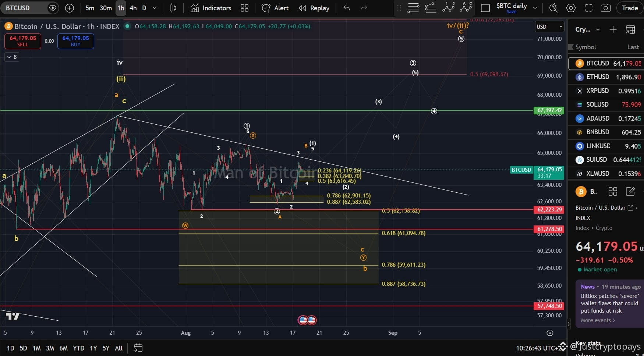Start bar Replay mode
Image resolution: width=644 pixels, height=356 pixels.
click(314, 8)
